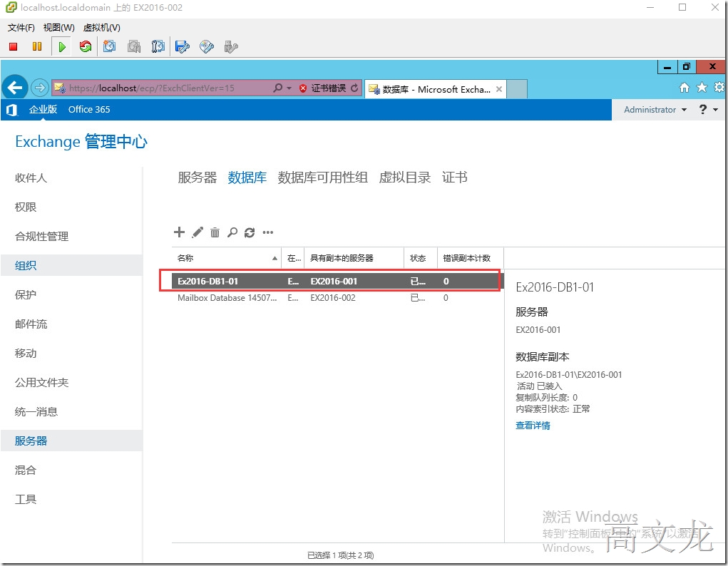
Task: Click the green Play VM button
Action: coord(62,46)
